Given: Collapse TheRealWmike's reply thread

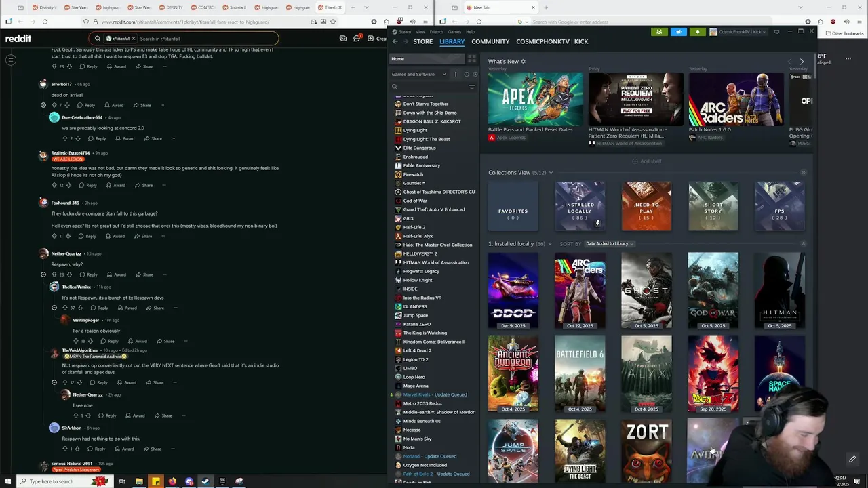Looking at the screenshot, I should 54,308.
